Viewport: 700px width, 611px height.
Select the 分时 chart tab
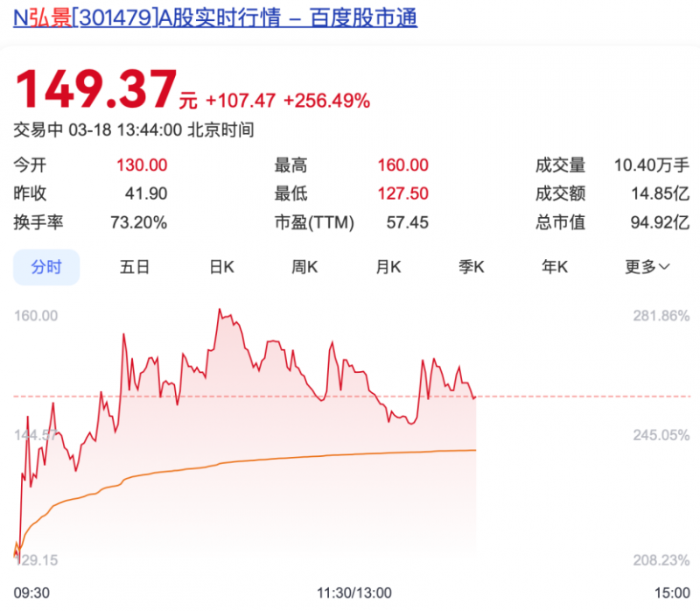pos(46,267)
